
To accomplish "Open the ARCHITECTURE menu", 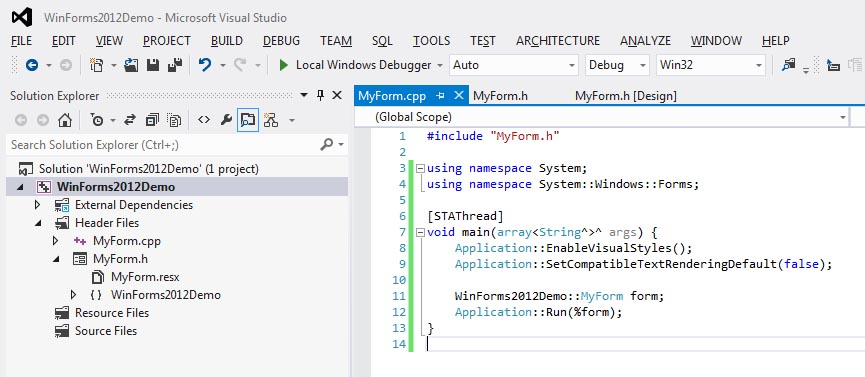I will click(x=558, y=41).
